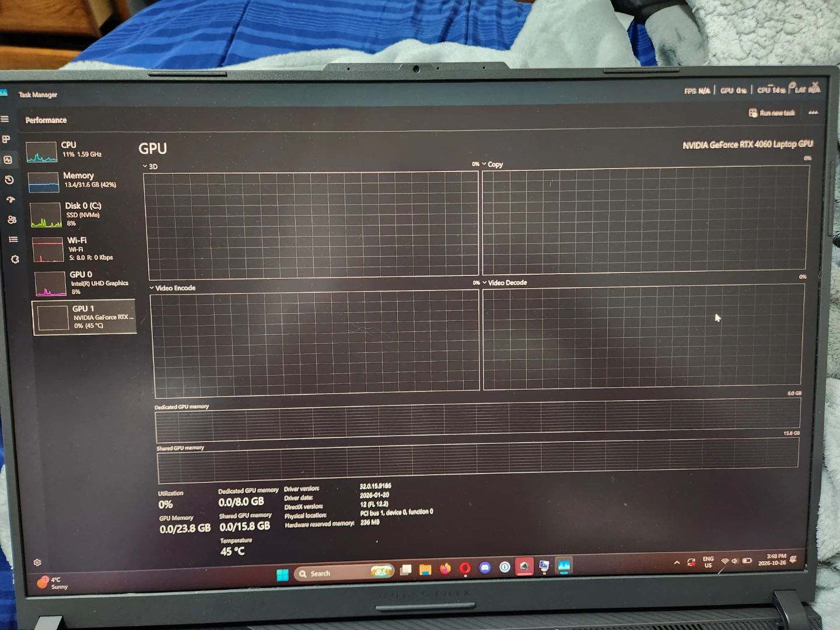Click the battery status tray icon
This screenshot has width=840, height=630.
point(747,561)
